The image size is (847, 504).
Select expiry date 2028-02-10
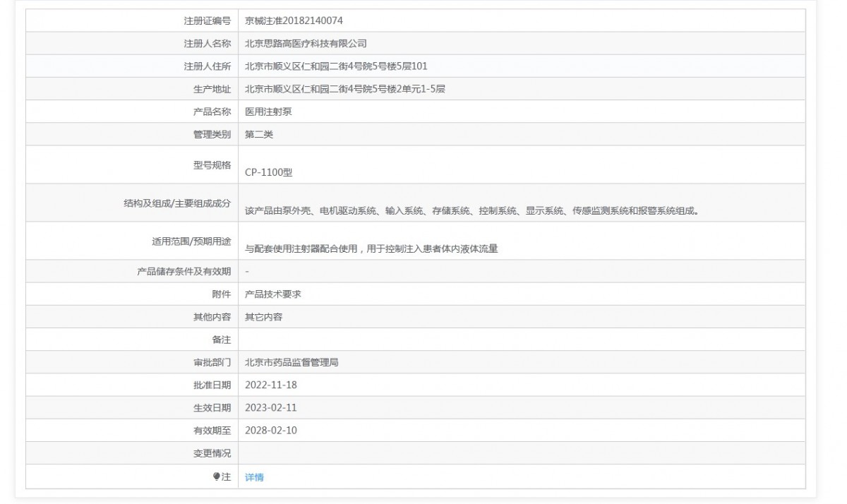click(x=271, y=430)
